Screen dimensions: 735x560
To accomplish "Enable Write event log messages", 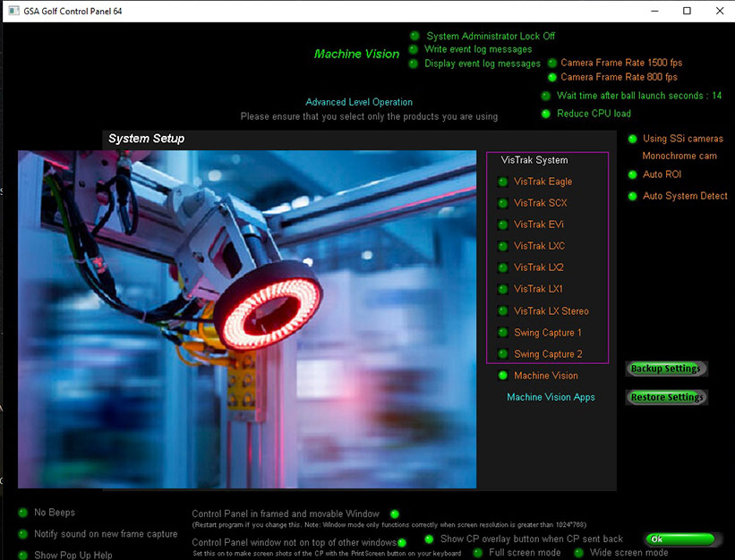I will (415, 49).
